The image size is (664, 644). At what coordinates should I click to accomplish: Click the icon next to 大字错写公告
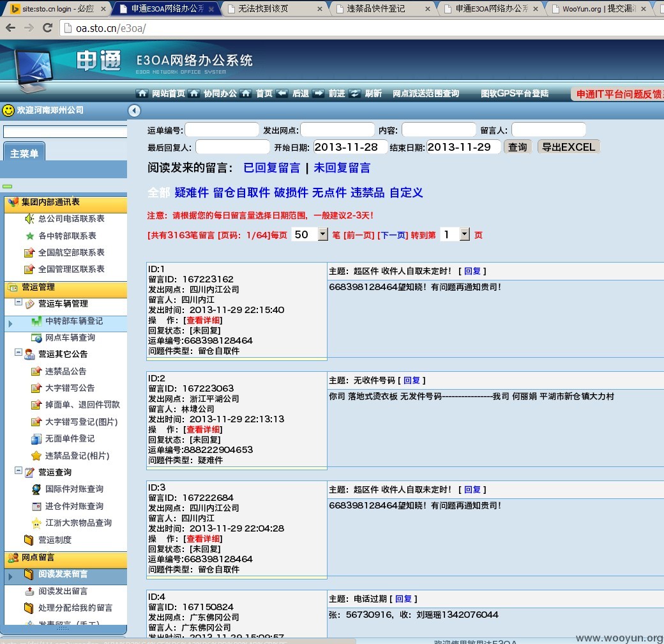tap(36, 388)
